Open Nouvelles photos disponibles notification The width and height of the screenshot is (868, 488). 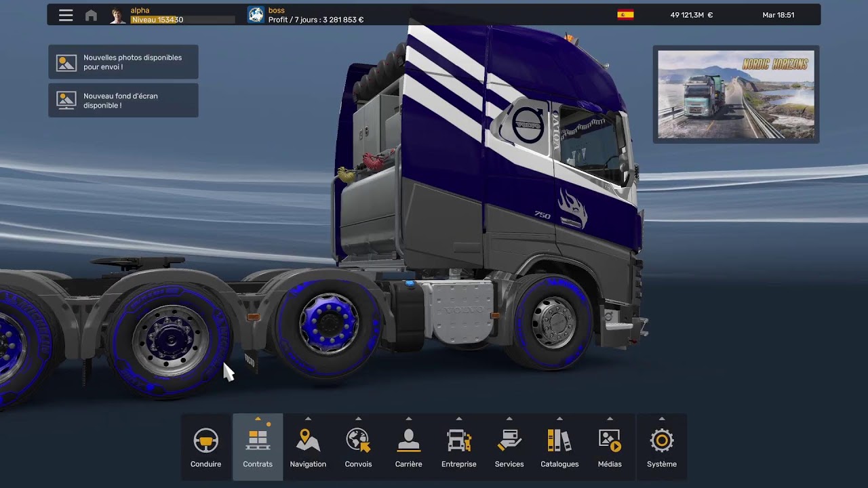(123, 62)
